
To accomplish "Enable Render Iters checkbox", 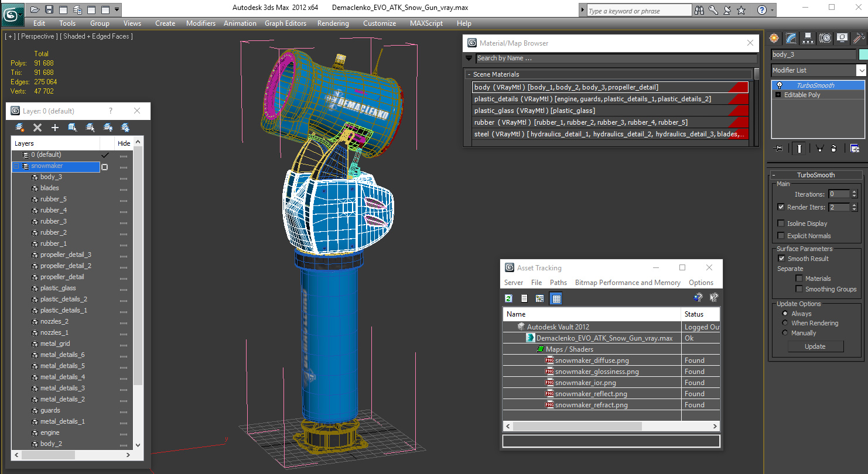I will click(x=781, y=207).
